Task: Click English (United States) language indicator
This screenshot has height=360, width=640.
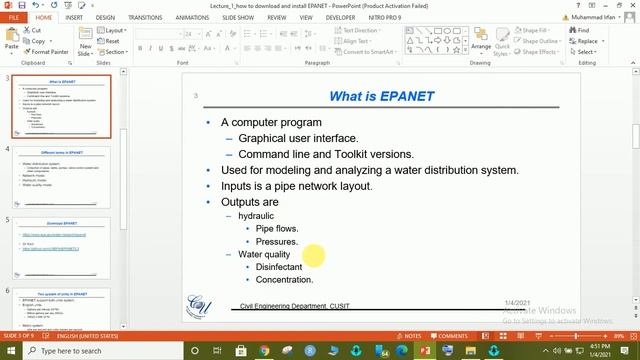Action: click(x=87, y=336)
